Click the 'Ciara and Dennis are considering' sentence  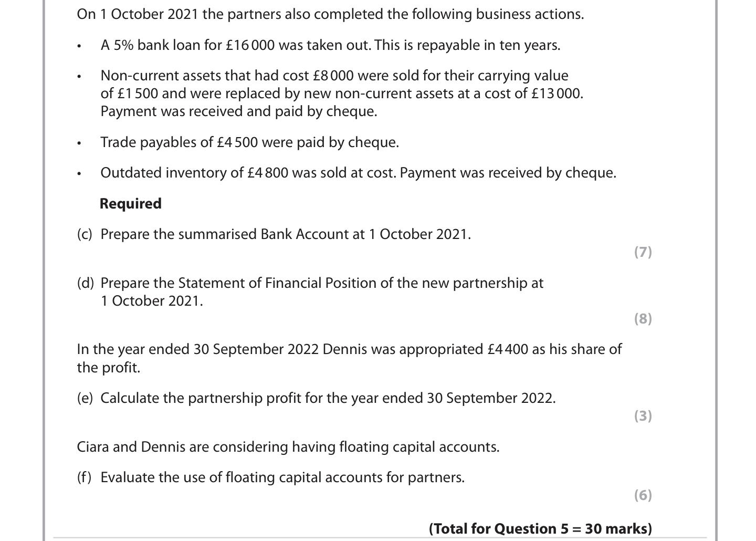(288, 447)
